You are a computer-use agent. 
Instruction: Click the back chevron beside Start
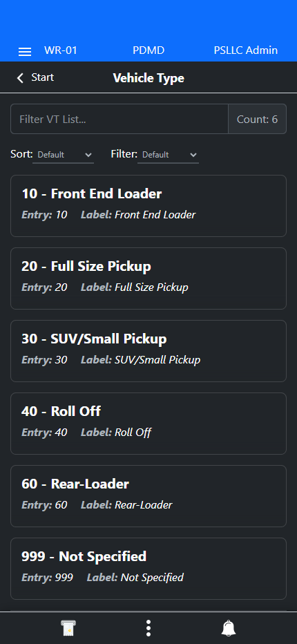tap(20, 77)
